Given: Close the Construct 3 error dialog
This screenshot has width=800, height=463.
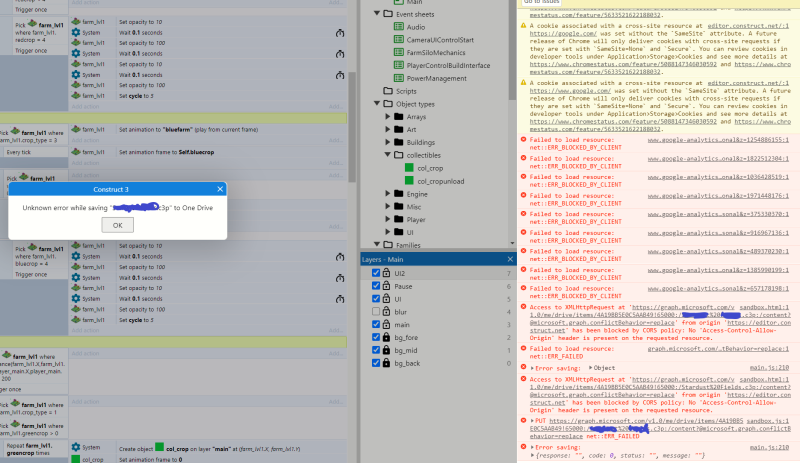Looking at the screenshot, I should pyautogui.click(x=220, y=189).
